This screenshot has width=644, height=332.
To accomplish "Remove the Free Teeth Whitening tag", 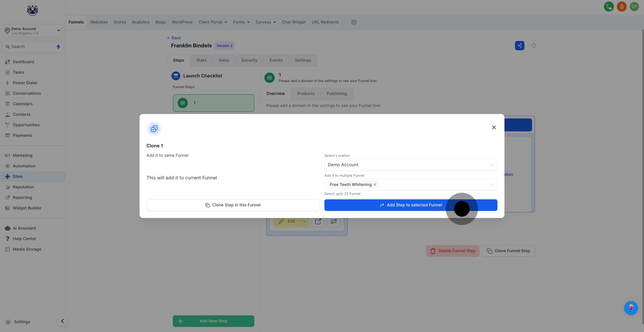I will coord(375,185).
